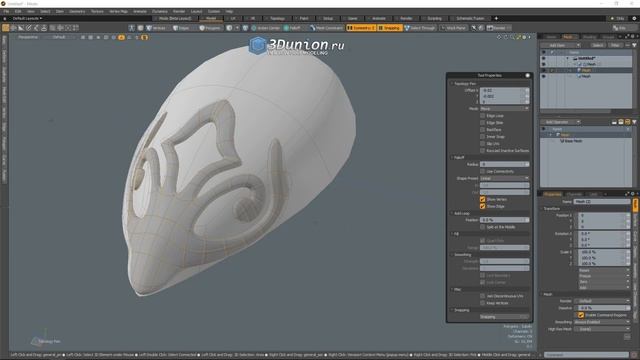Collapse the Add Loop section
Screen dimensions: 640x360
point(461,213)
